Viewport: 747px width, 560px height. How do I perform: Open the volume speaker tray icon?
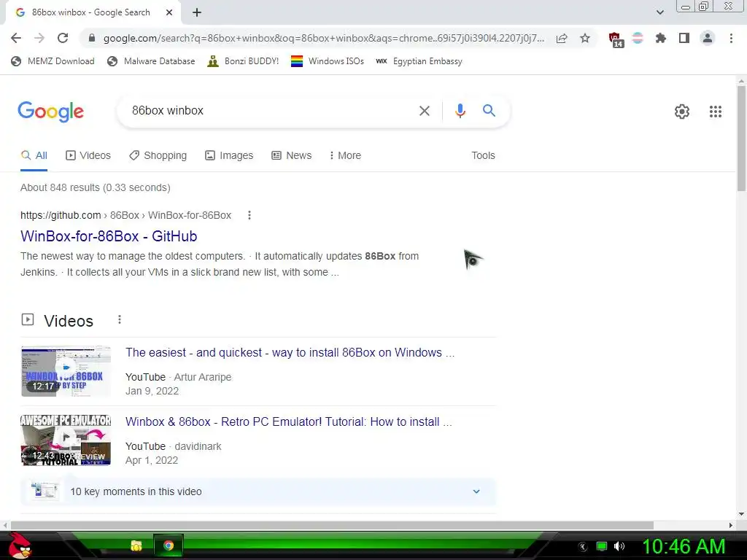coord(619,546)
